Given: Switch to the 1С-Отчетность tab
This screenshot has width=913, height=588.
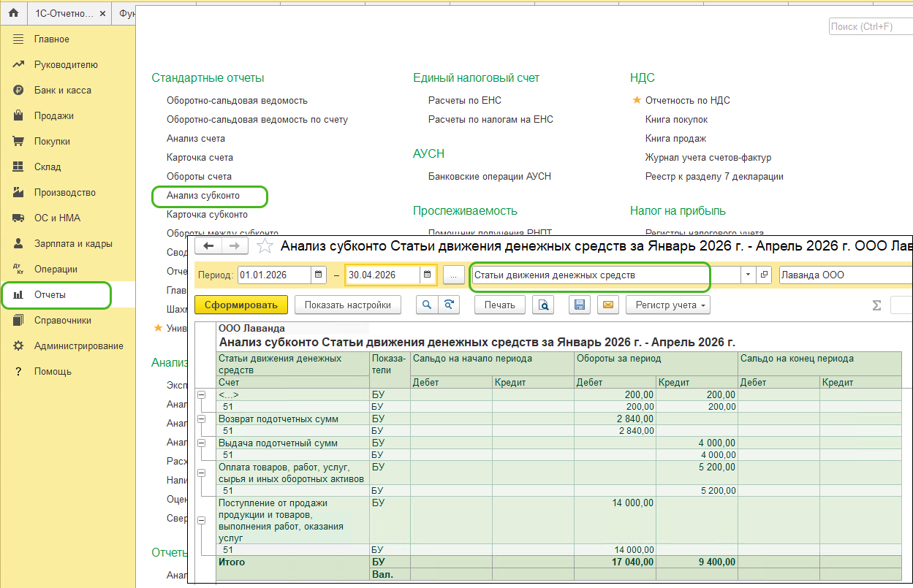Looking at the screenshot, I should tap(64, 13).
